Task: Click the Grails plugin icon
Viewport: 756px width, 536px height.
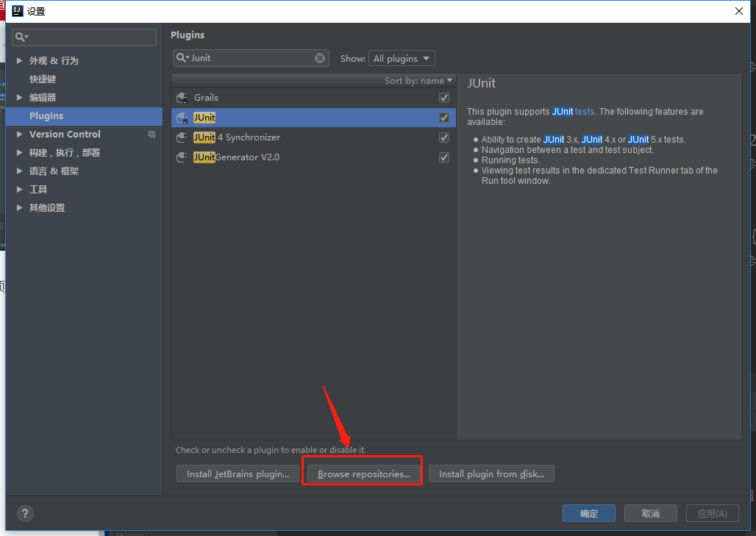Action: pyautogui.click(x=182, y=98)
